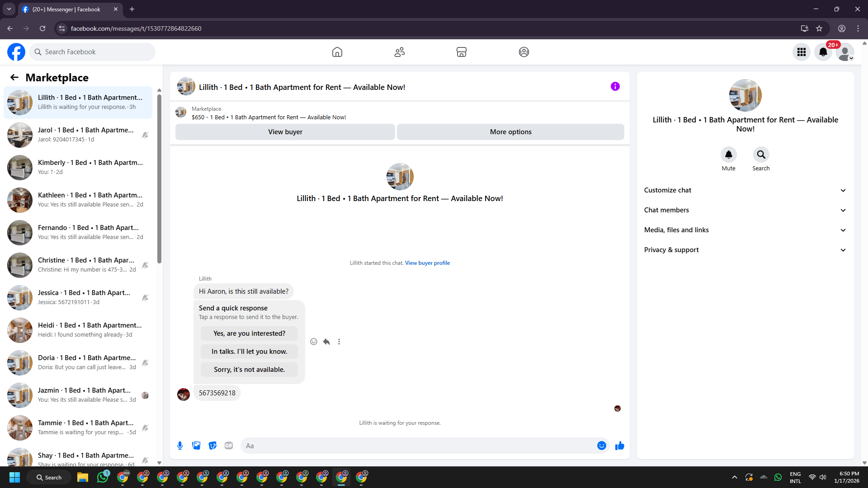Screen dimensions: 868x488
Task: Go to the Facebook Marketplace tab icon
Action: [x=461, y=52]
